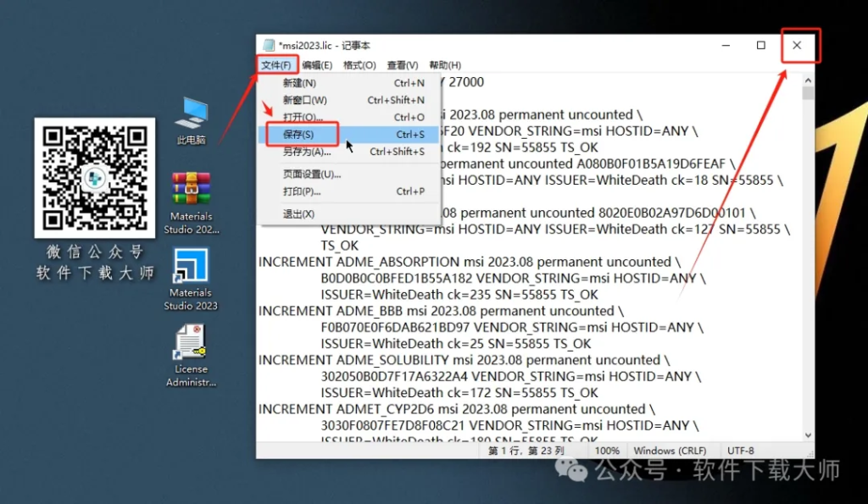Click the UTF-8 encoding indicator
This screenshot has width=868, height=504.
(741, 450)
